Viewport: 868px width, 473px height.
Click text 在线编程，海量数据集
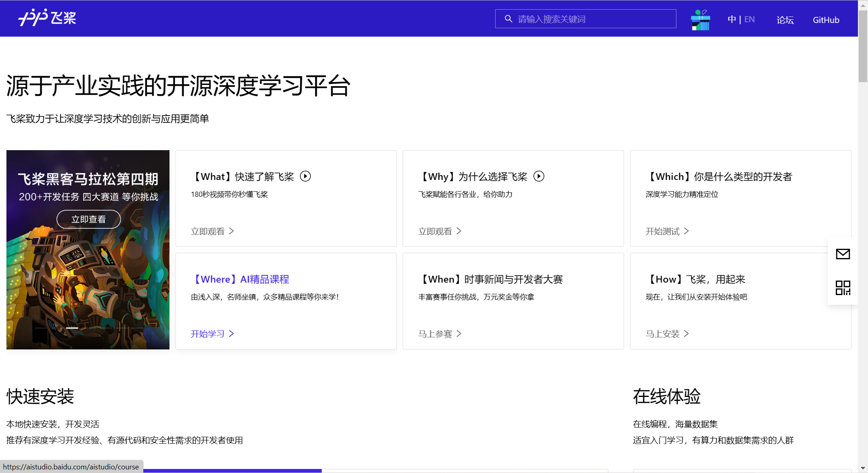click(675, 424)
